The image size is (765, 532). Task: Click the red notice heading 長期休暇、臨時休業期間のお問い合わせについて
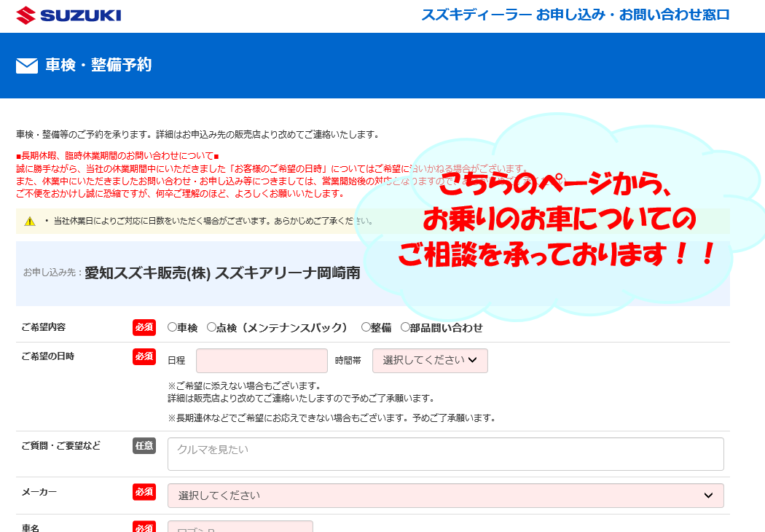[117, 156]
